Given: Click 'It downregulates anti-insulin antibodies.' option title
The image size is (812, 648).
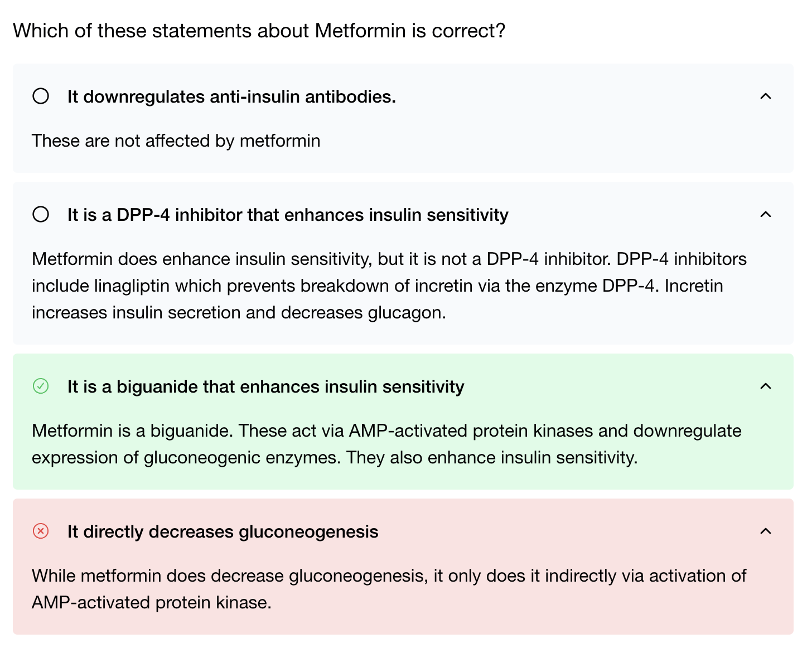Looking at the screenshot, I should (231, 97).
